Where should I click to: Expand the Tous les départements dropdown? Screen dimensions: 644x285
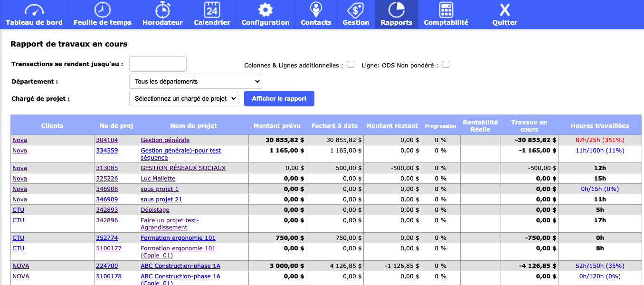(195, 81)
